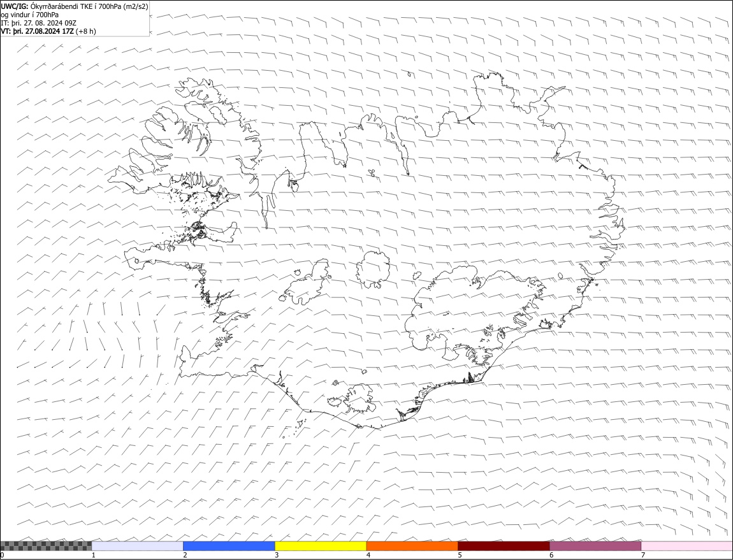
Task: Click the legend label '5'
Action: [x=460, y=555]
